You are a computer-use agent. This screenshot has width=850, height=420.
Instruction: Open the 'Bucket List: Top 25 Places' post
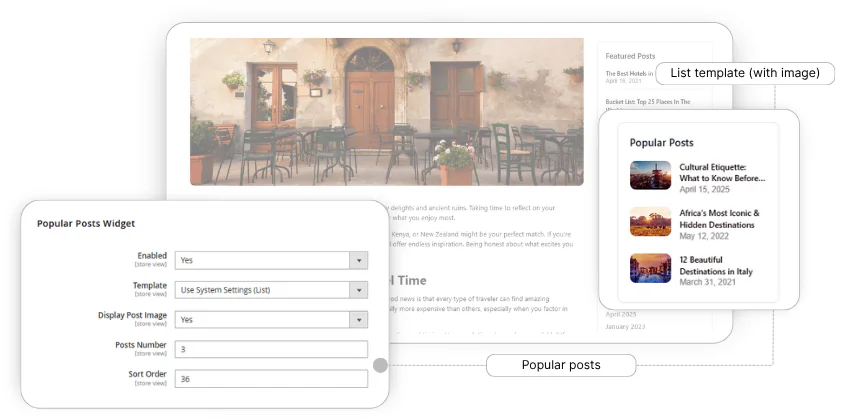(647, 102)
